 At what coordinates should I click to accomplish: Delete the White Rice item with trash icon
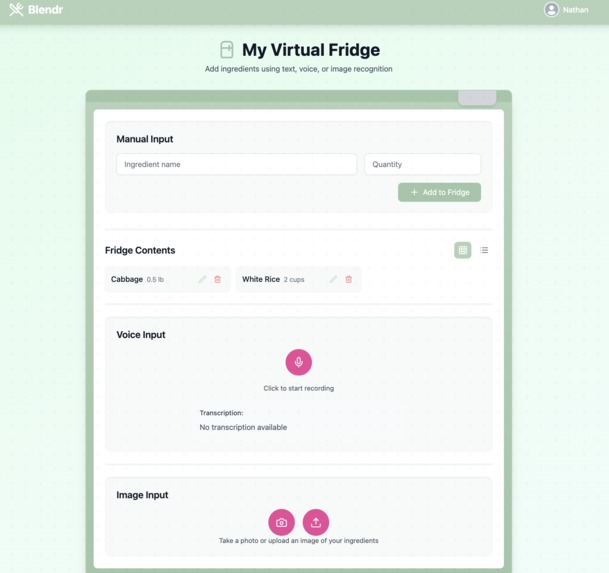click(349, 279)
